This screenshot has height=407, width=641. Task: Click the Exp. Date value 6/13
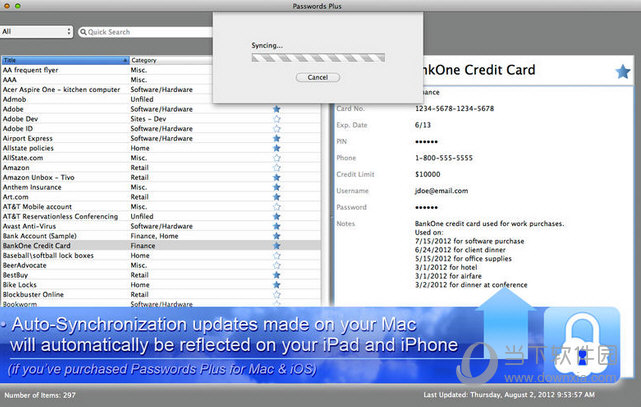coord(423,125)
